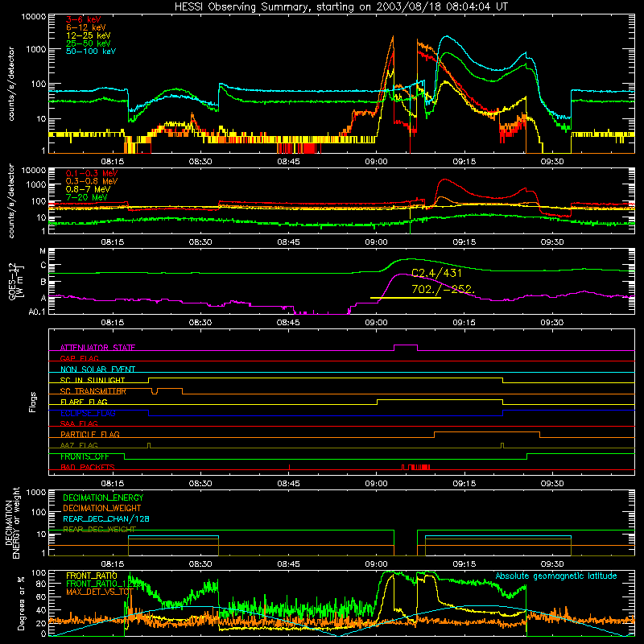Select the yellow 12-25 keV legend label
Screen dimensions: 644x644
(x=88, y=35)
